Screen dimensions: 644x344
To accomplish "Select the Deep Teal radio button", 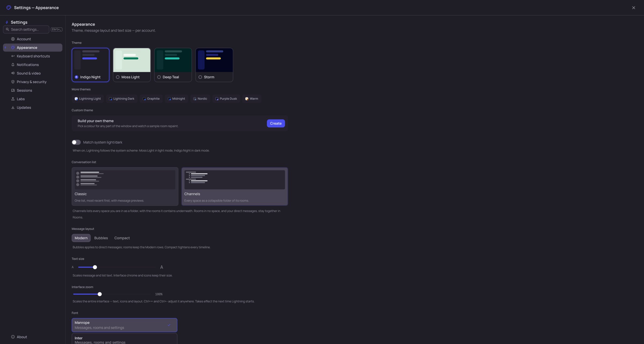I will [x=159, y=77].
